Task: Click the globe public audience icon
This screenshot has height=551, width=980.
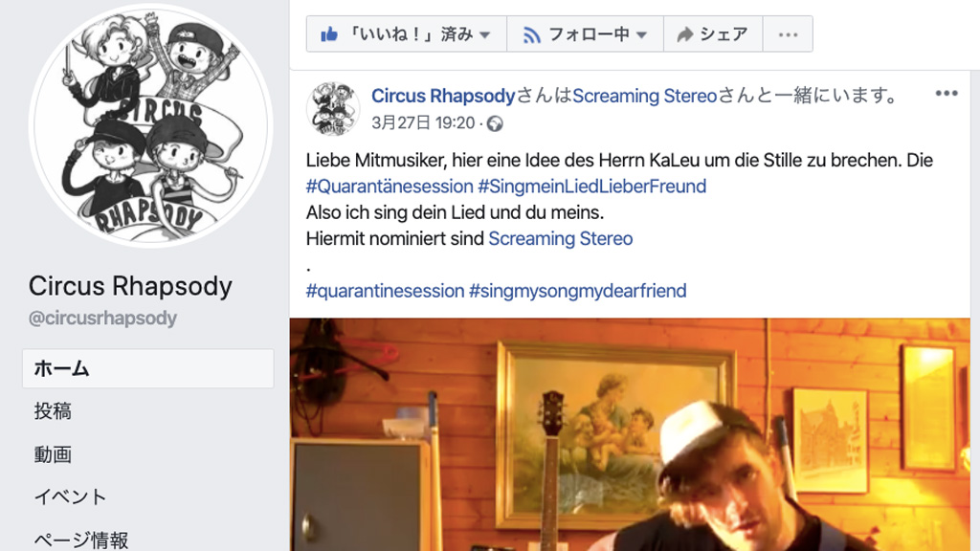Action: click(x=495, y=123)
